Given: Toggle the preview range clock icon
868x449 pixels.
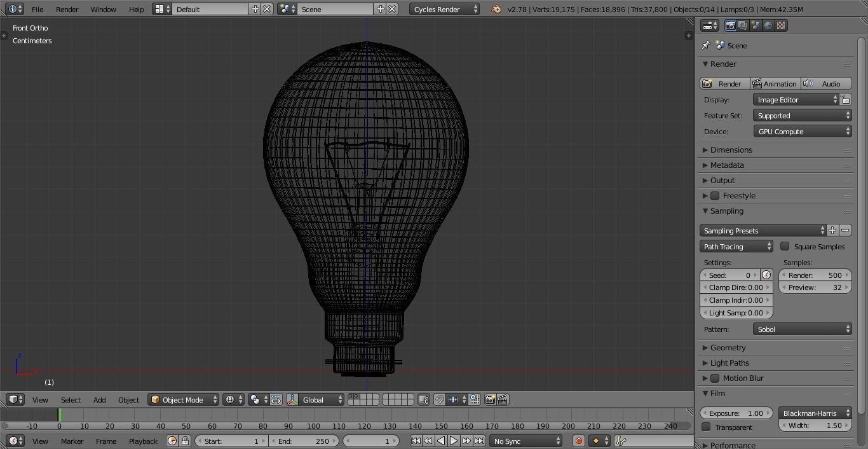Looking at the screenshot, I should coord(172,441).
